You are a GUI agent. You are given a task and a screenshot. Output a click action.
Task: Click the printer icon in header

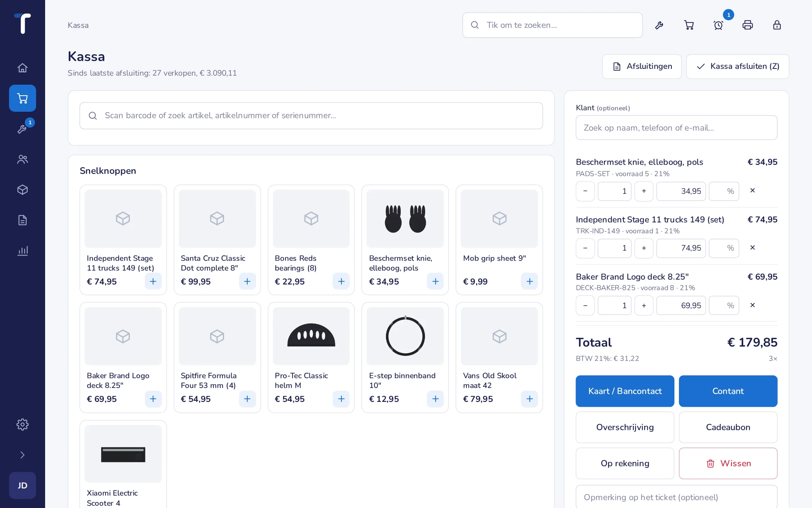click(x=747, y=25)
